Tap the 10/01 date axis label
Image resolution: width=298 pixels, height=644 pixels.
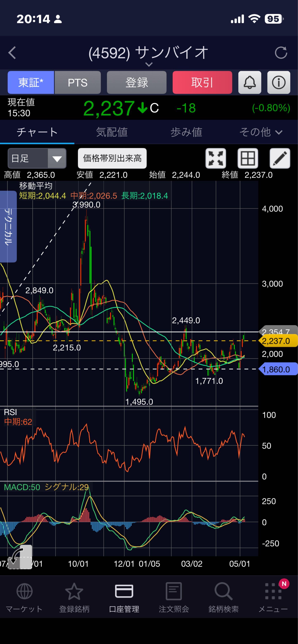[x=78, y=564]
